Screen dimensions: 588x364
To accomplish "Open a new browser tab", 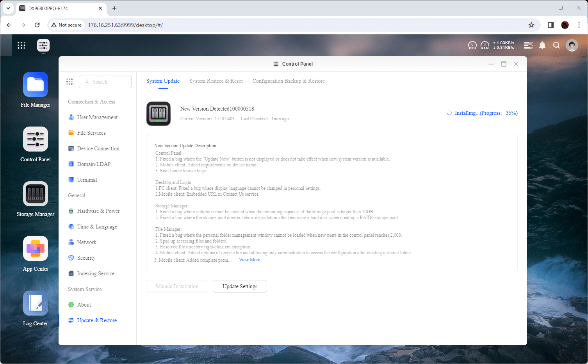I will point(114,8).
